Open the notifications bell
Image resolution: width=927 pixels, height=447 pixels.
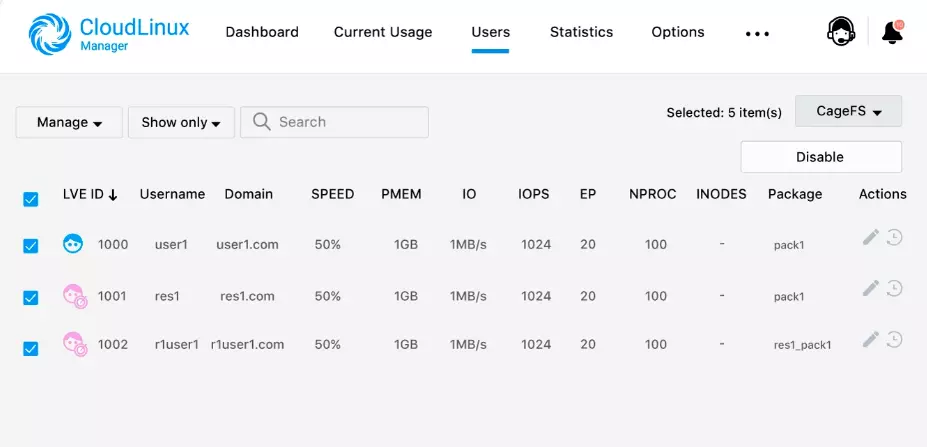892,32
